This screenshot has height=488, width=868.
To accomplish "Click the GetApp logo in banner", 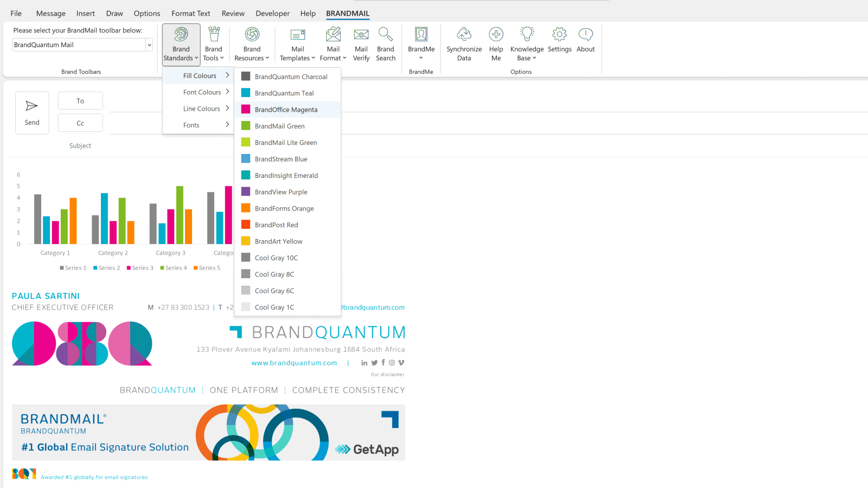I will click(367, 450).
